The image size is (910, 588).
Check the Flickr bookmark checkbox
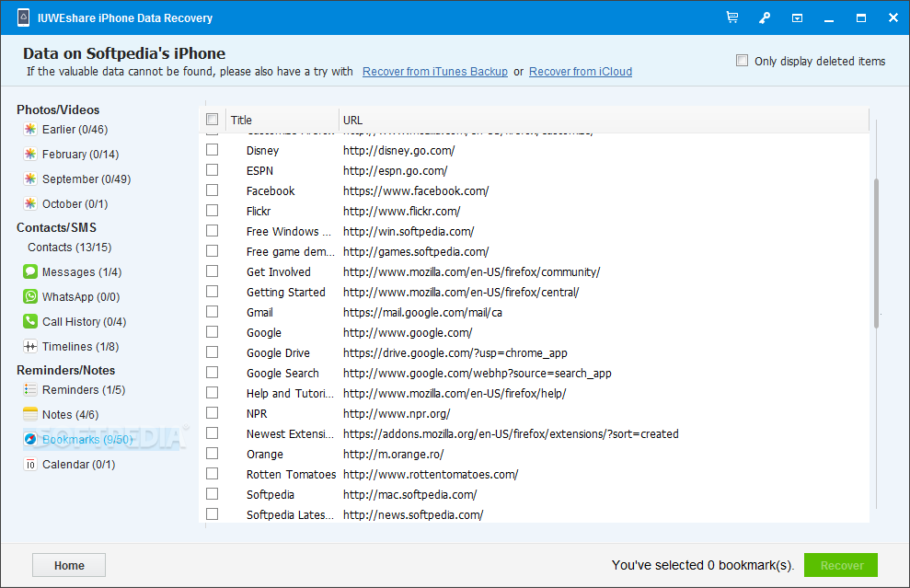coord(213,211)
